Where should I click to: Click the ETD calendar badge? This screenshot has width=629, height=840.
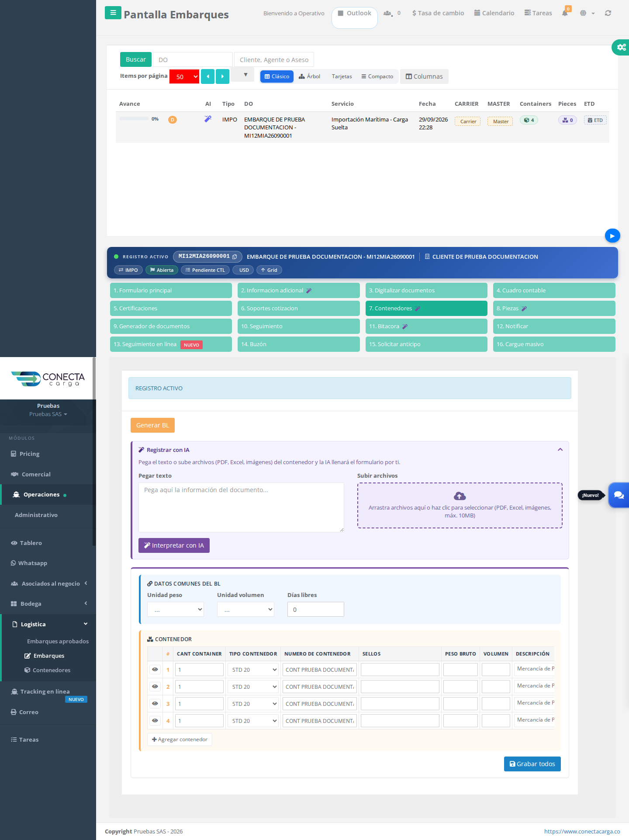(595, 120)
